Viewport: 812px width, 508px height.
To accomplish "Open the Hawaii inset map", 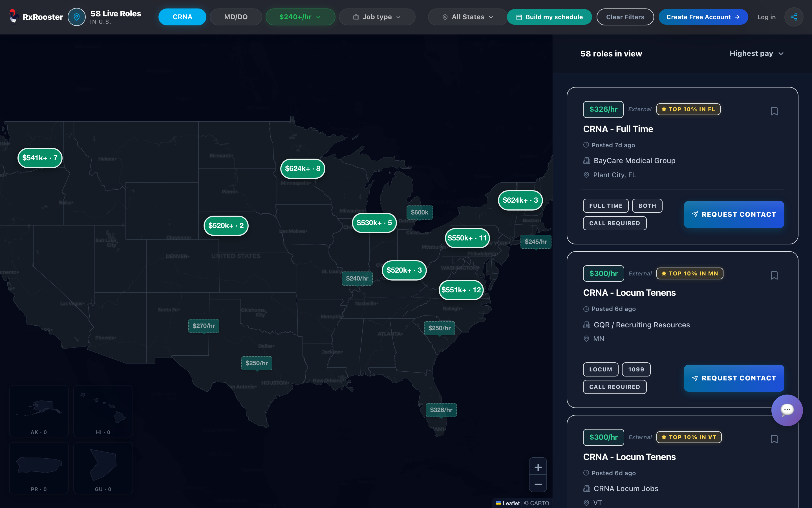I will pos(103,411).
